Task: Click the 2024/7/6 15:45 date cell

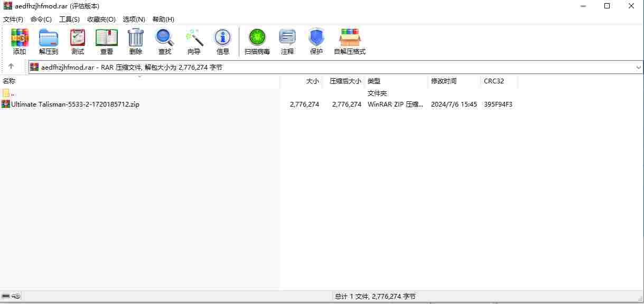Action: (x=454, y=104)
